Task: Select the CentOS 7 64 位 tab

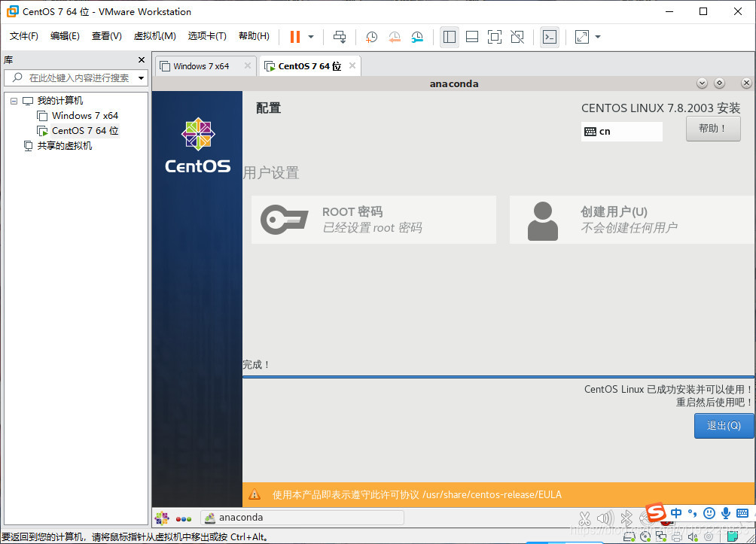Action: [x=309, y=66]
